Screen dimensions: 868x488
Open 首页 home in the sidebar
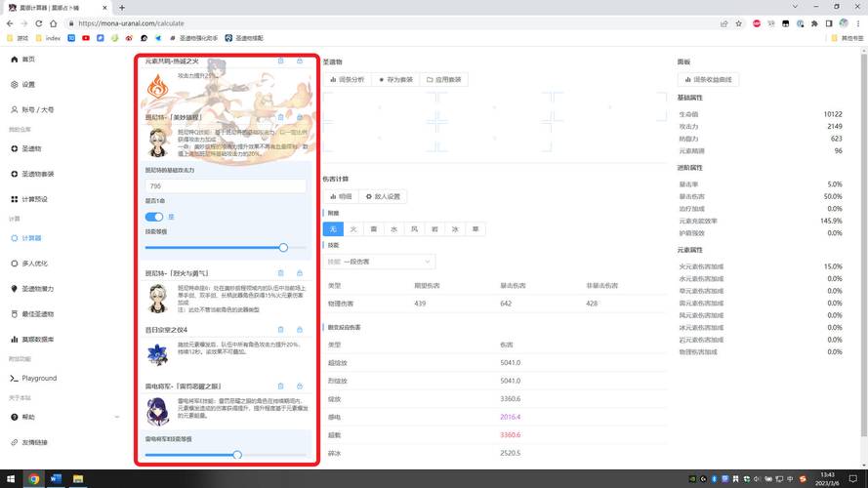(x=23, y=60)
